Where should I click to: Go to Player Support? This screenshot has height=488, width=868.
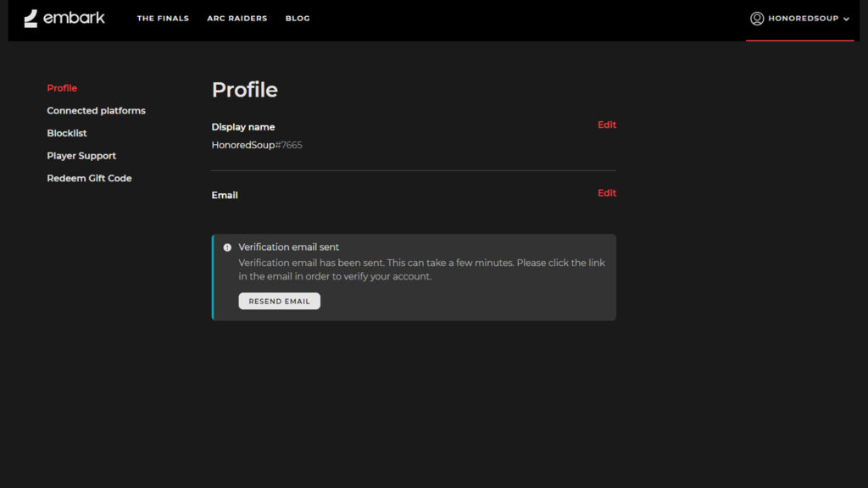pyautogui.click(x=81, y=156)
